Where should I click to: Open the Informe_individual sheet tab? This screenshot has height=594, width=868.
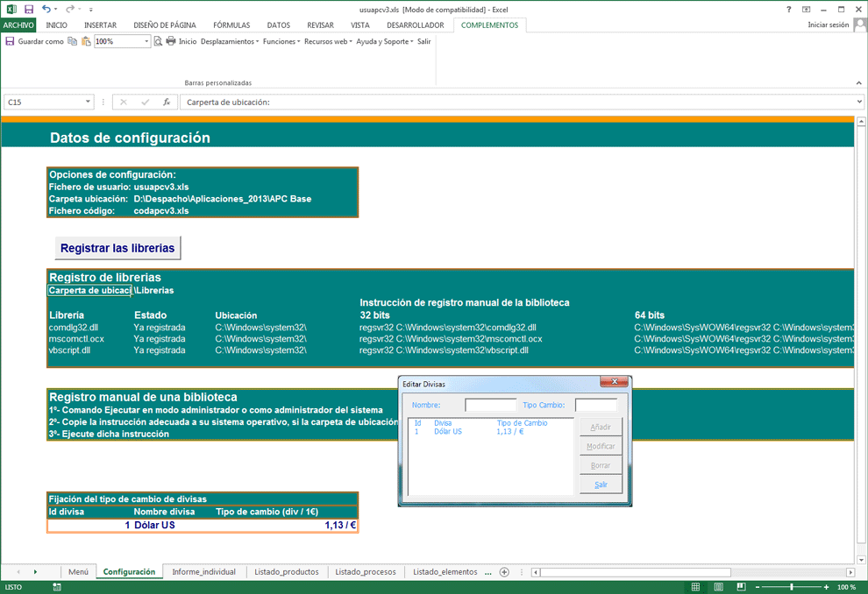pyautogui.click(x=203, y=572)
